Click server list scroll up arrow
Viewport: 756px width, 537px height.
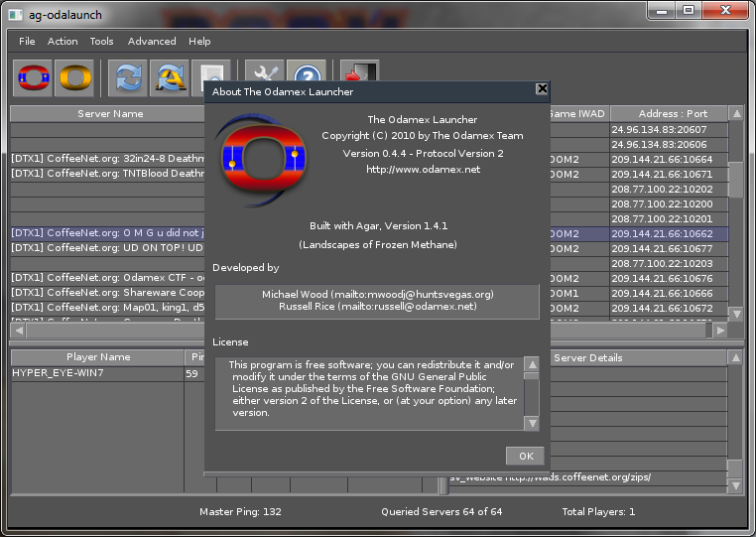point(735,114)
